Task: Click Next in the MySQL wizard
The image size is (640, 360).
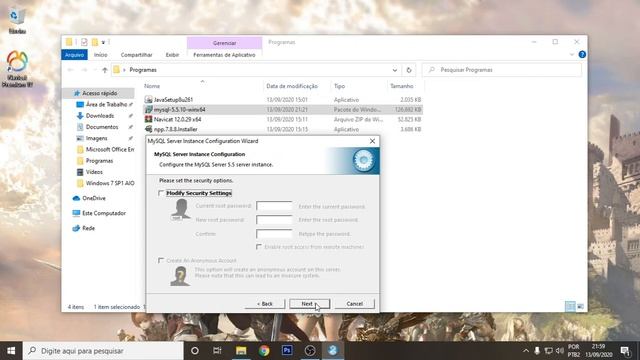Action: click(x=310, y=304)
